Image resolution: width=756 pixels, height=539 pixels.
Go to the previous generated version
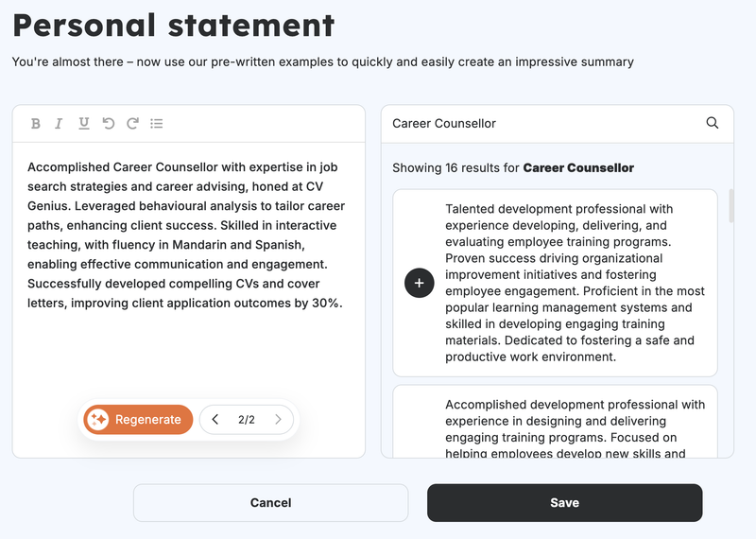tap(215, 420)
